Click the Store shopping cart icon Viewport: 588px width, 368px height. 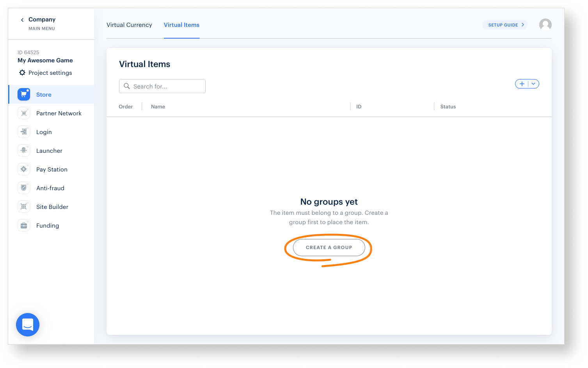[x=24, y=94]
